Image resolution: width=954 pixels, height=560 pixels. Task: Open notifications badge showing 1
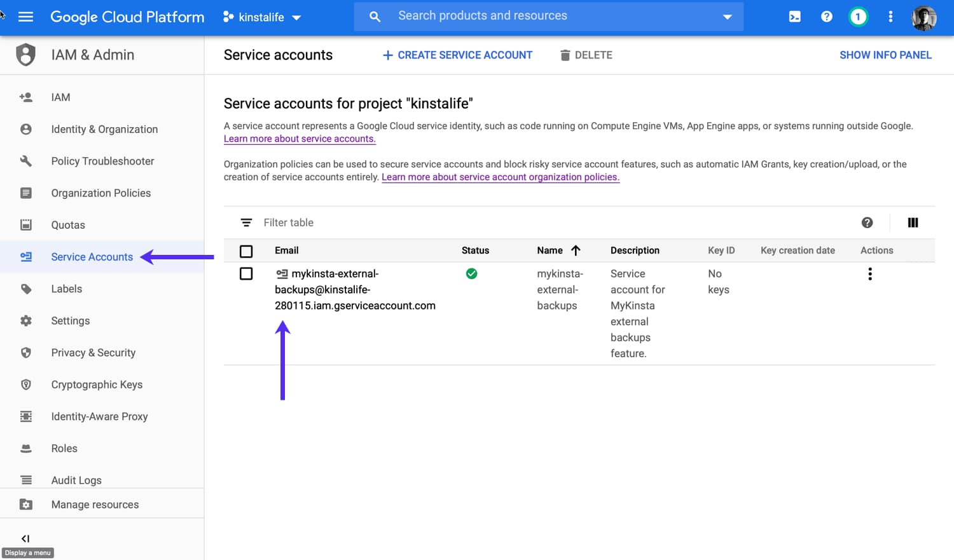pyautogui.click(x=858, y=17)
